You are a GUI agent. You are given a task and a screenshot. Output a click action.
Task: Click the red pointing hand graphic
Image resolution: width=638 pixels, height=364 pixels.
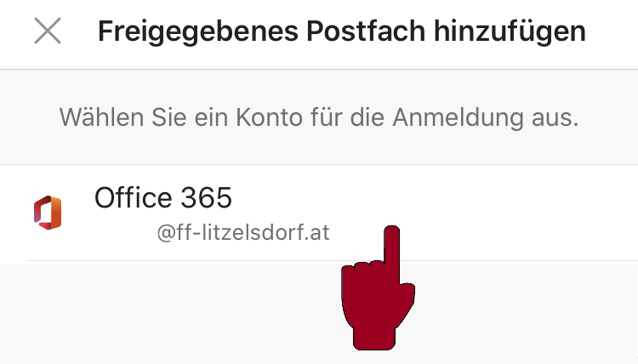coord(378,287)
